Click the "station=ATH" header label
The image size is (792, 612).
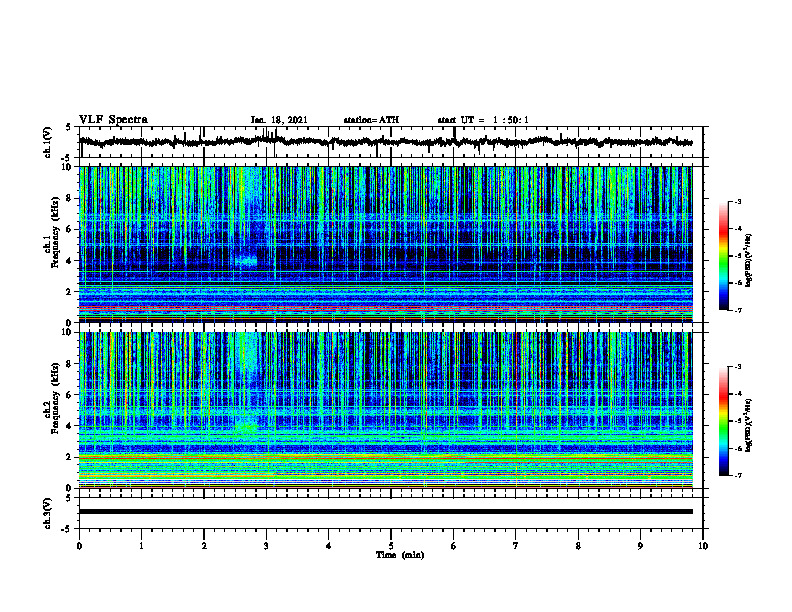coord(371,120)
